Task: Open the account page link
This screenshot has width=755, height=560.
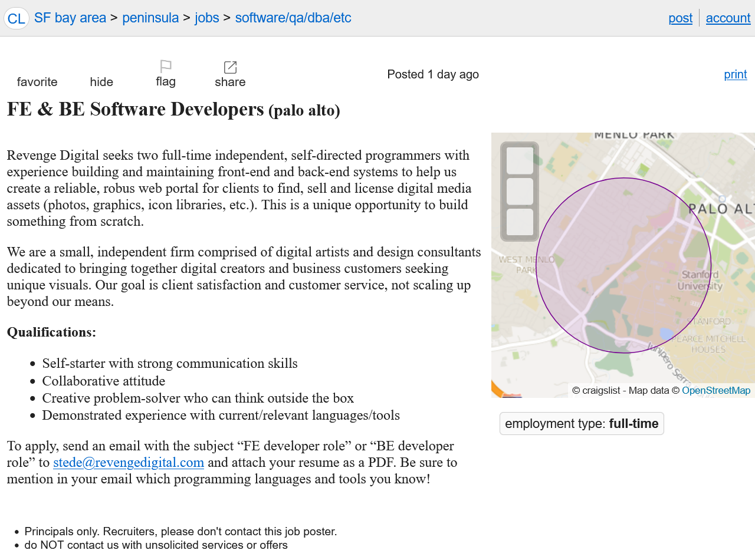Action: 728,18
